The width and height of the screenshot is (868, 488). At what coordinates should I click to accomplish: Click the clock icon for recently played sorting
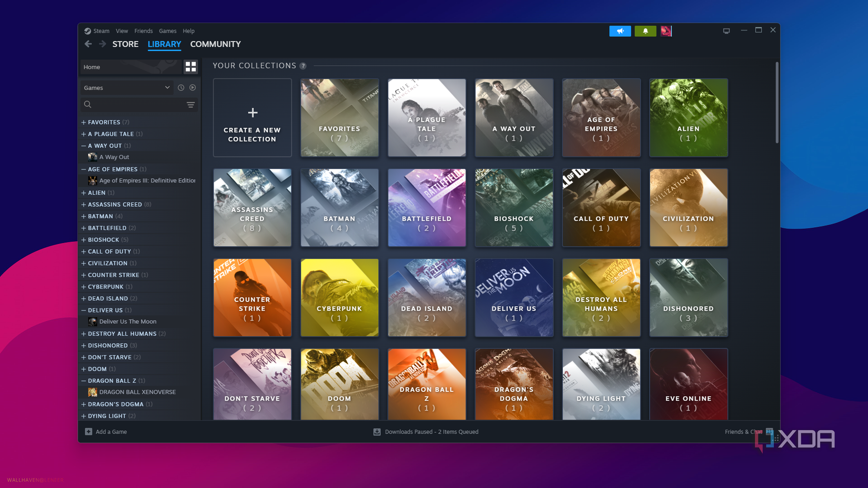click(181, 87)
